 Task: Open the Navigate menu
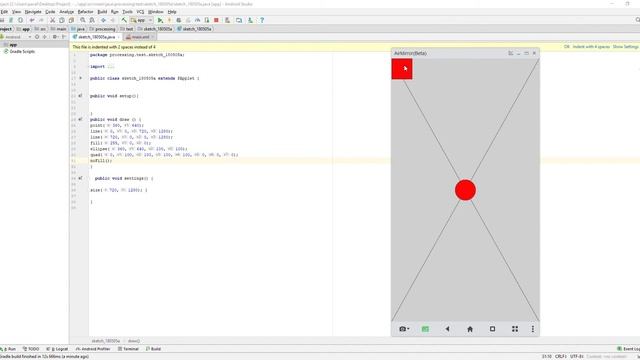click(33, 12)
